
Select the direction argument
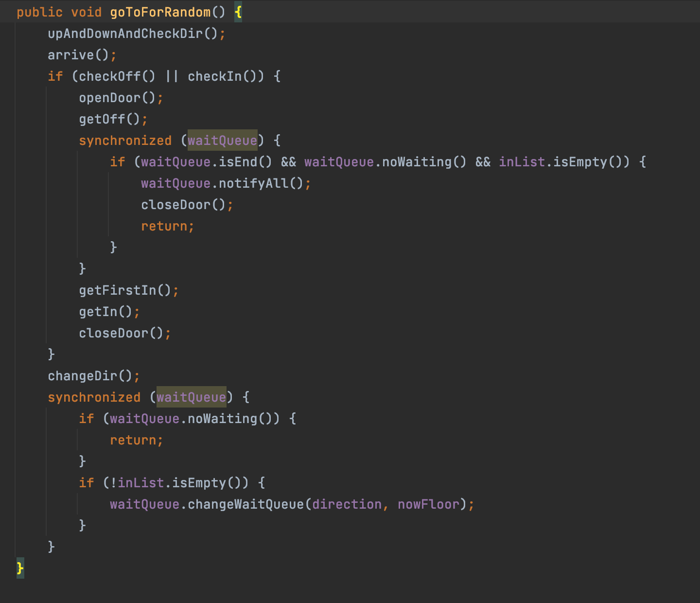click(x=347, y=504)
